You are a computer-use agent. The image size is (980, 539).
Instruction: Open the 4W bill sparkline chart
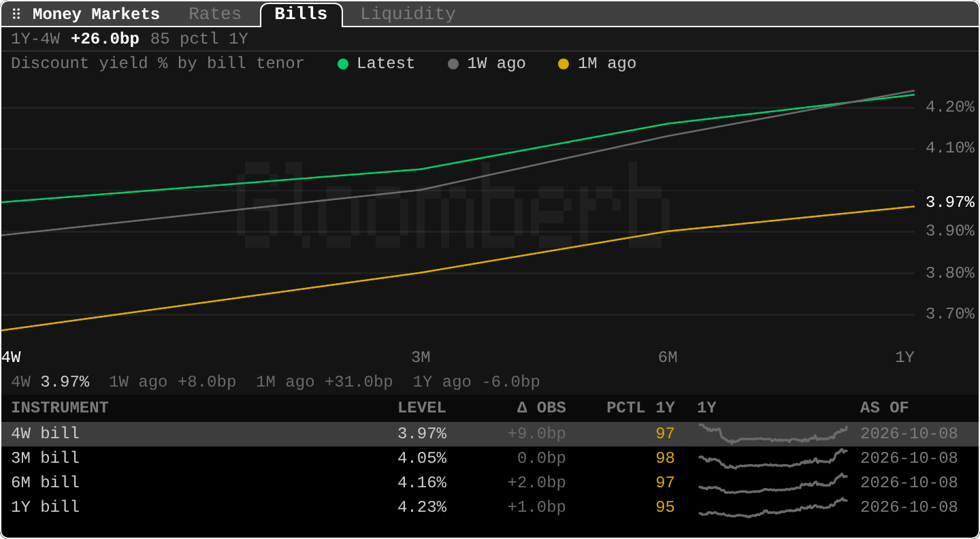tap(772, 434)
